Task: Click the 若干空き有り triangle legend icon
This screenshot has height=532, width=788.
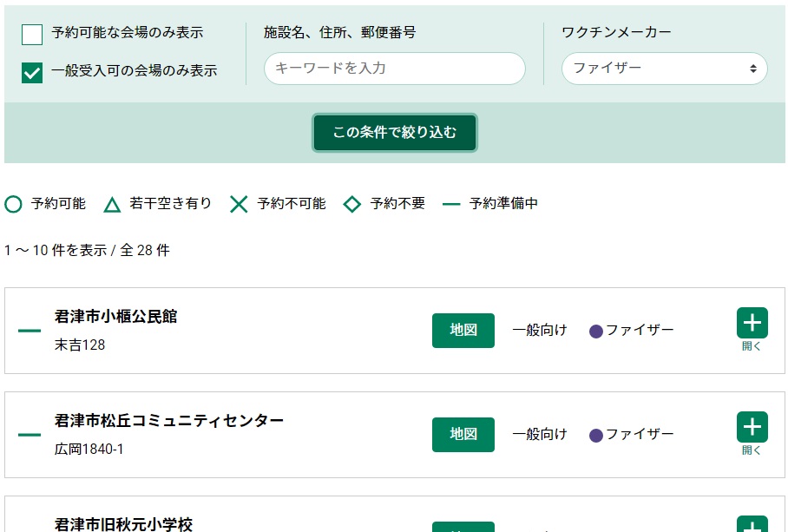Action: [112, 205]
